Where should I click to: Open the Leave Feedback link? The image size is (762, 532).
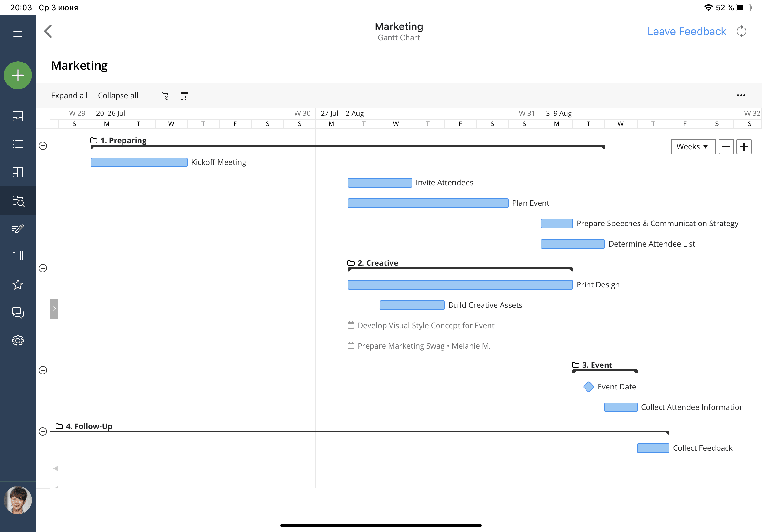(687, 32)
